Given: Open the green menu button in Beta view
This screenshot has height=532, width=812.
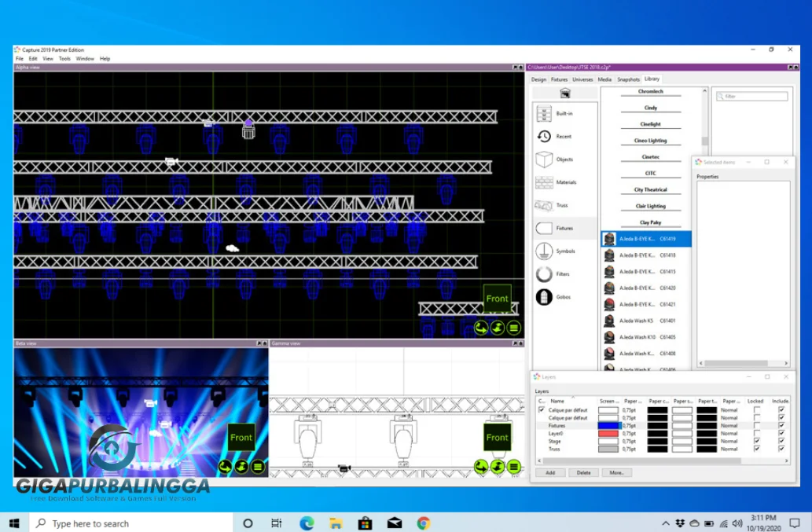Looking at the screenshot, I should click(x=257, y=467).
